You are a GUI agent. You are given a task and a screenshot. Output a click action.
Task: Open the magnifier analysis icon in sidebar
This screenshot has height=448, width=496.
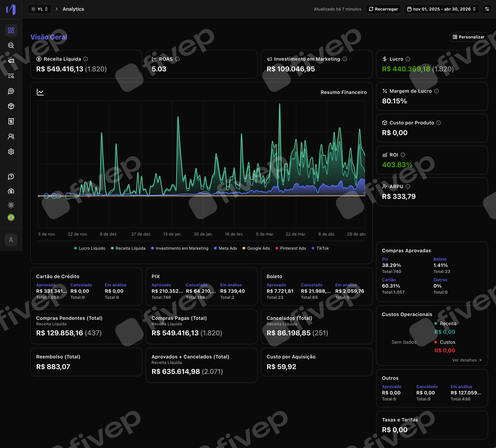11,45
